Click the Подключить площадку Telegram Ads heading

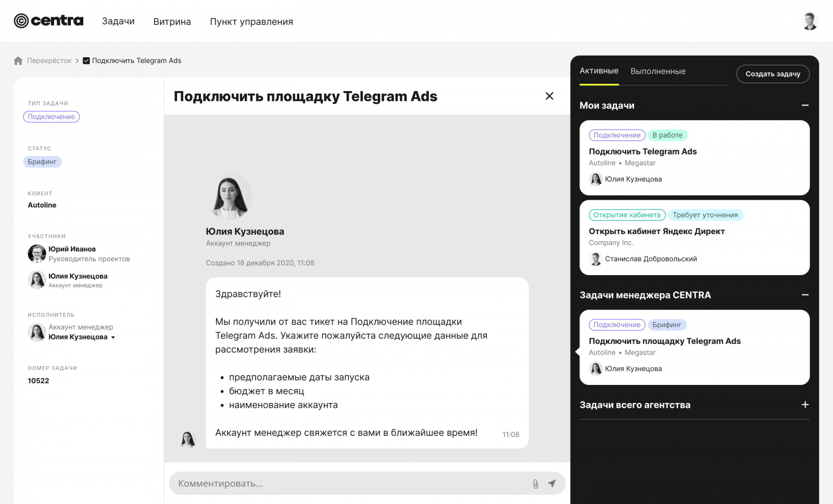tap(306, 97)
